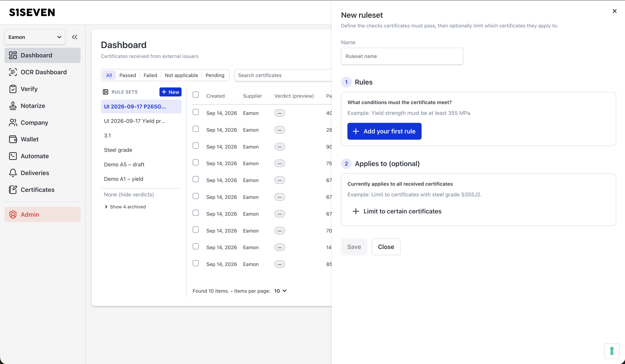Open Dashboard from the sidebar
The height and width of the screenshot is (364, 625).
click(x=42, y=55)
